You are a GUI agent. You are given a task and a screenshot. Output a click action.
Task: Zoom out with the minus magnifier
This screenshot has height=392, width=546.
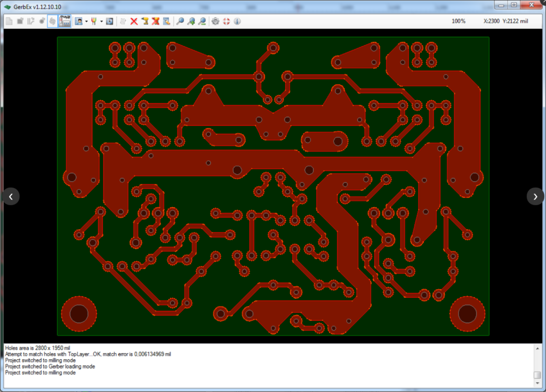[x=202, y=21]
